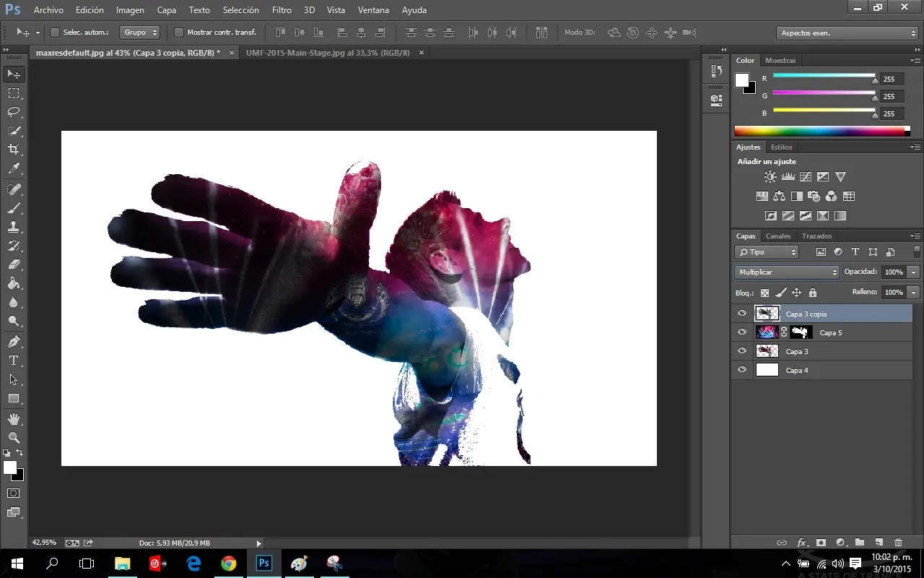
Task: Click the zoom percentage field showing 42,95%
Action: (43, 542)
